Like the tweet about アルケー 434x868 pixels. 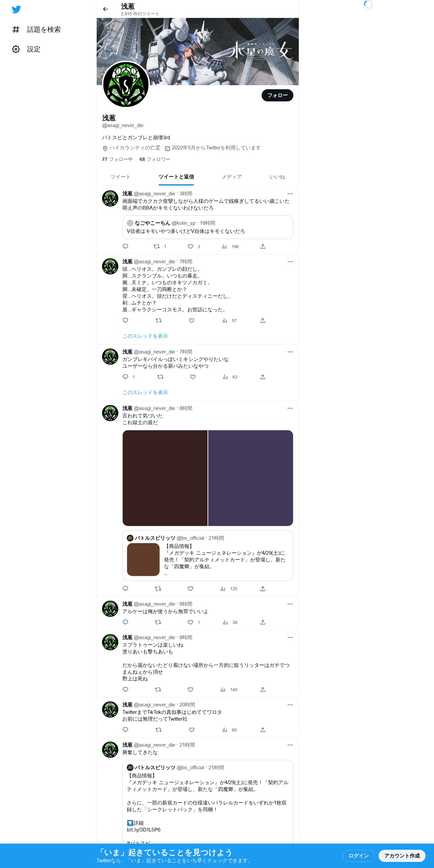[x=190, y=622]
